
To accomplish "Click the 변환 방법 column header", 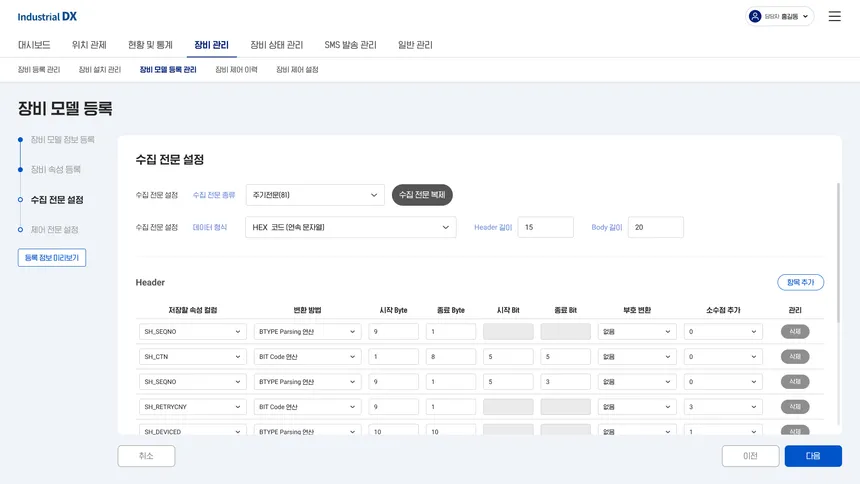I will pos(307,310).
